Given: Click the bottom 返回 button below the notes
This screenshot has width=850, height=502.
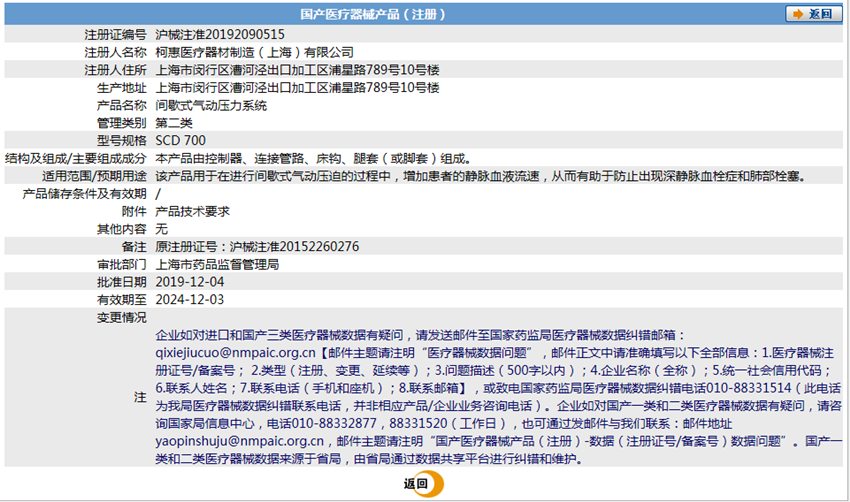Looking at the screenshot, I should tap(423, 484).
